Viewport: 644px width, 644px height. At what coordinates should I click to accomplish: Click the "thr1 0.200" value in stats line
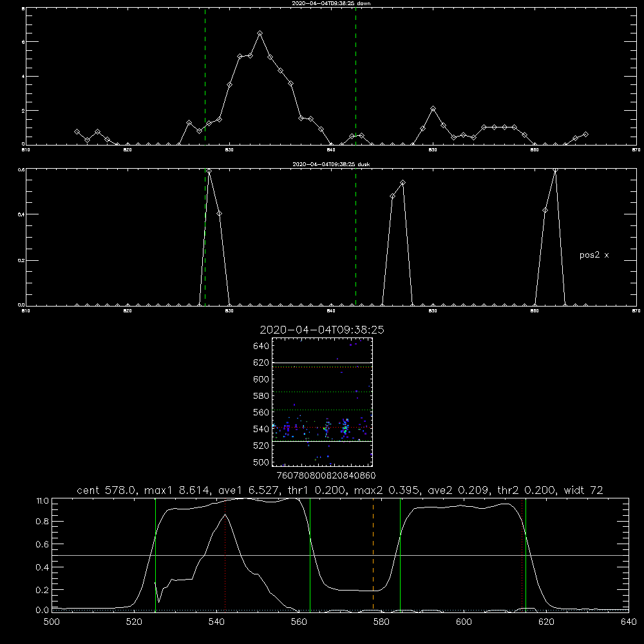(316, 490)
